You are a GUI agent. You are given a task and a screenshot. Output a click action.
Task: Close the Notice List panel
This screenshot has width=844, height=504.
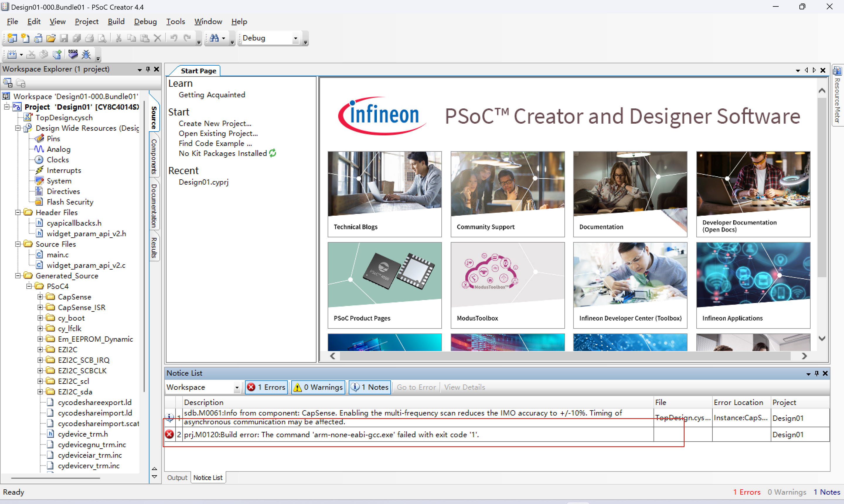[825, 373]
